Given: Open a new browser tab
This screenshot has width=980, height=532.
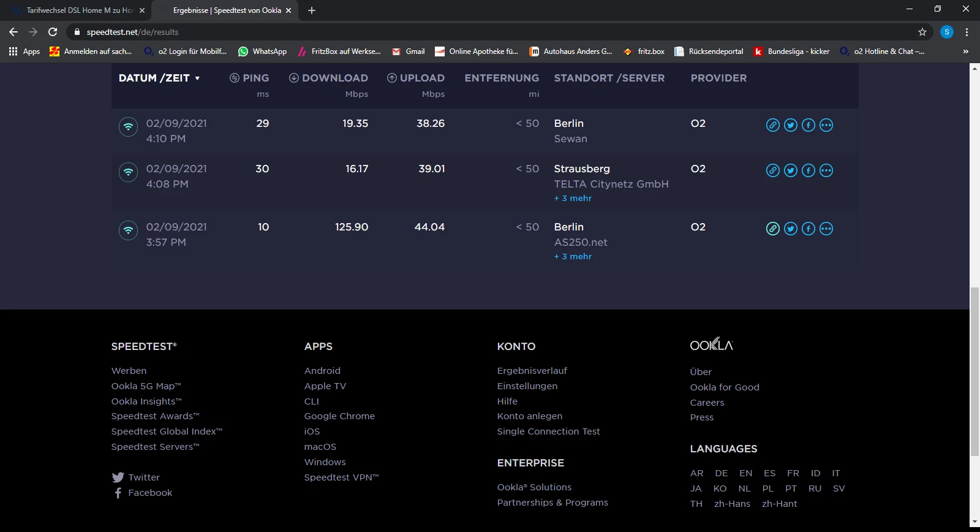Looking at the screenshot, I should click(312, 10).
